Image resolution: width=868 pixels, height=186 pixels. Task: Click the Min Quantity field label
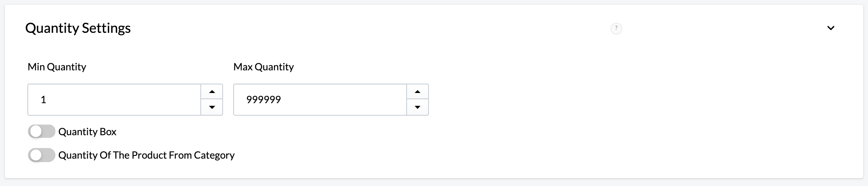click(x=57, y=67)
